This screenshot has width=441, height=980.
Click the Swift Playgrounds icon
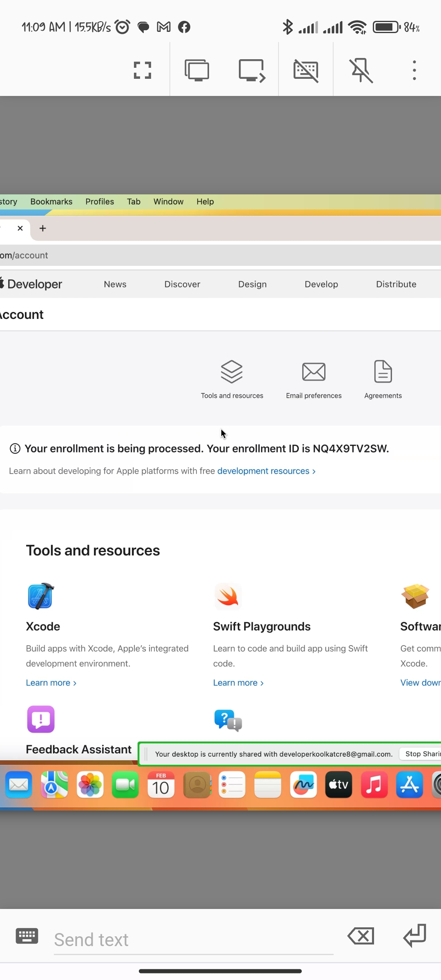click(228, 597)
